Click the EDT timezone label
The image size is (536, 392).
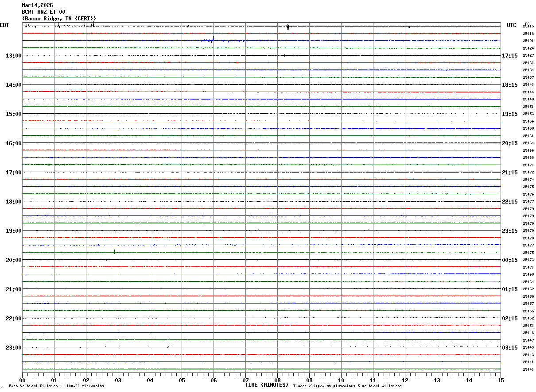4,25
